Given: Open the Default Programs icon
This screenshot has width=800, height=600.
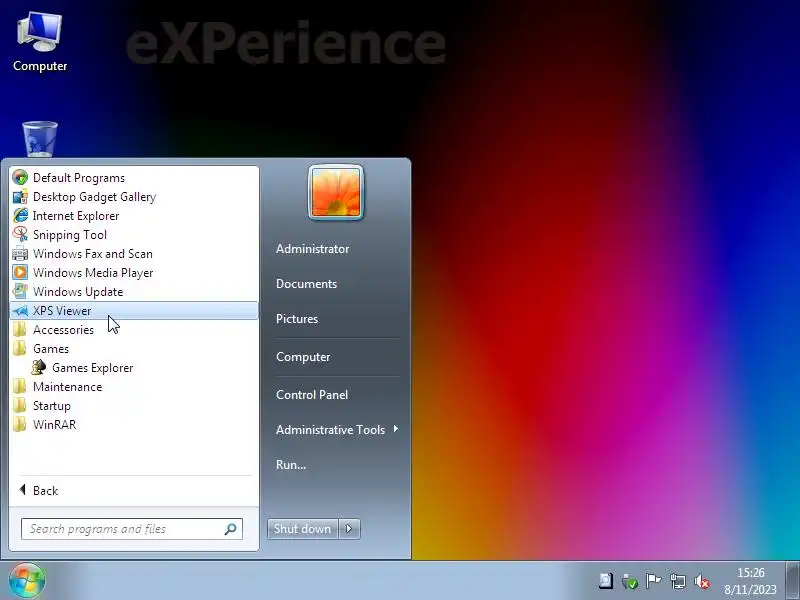Looking at the screenshot, I should [x=20, y=178].
